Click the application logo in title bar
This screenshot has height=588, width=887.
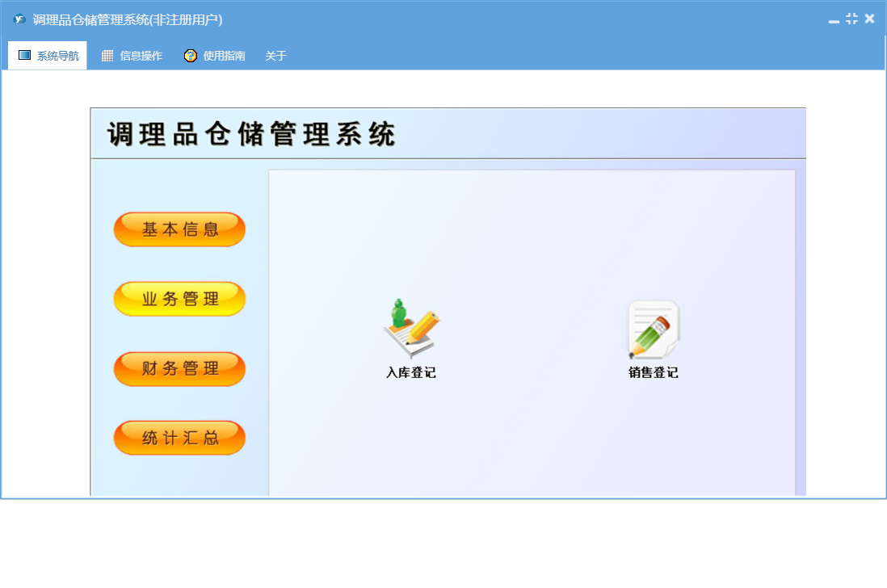coord(20,19)
